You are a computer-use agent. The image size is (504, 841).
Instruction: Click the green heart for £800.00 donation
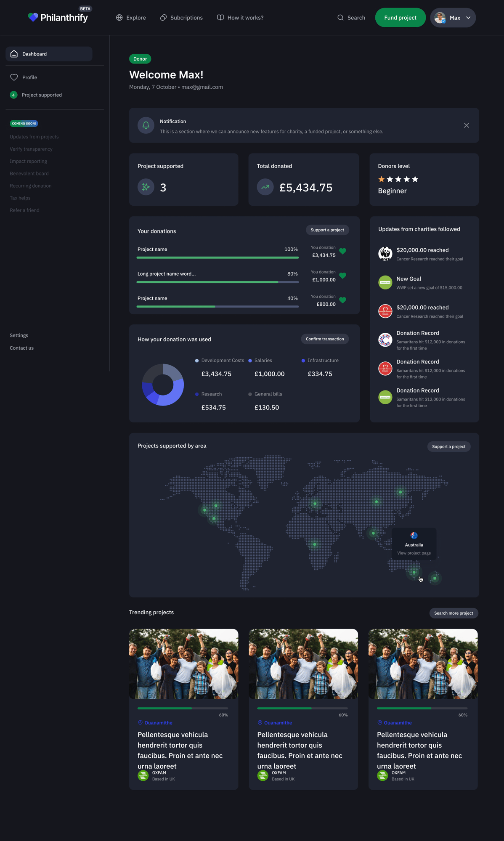(x=343, y=300)
